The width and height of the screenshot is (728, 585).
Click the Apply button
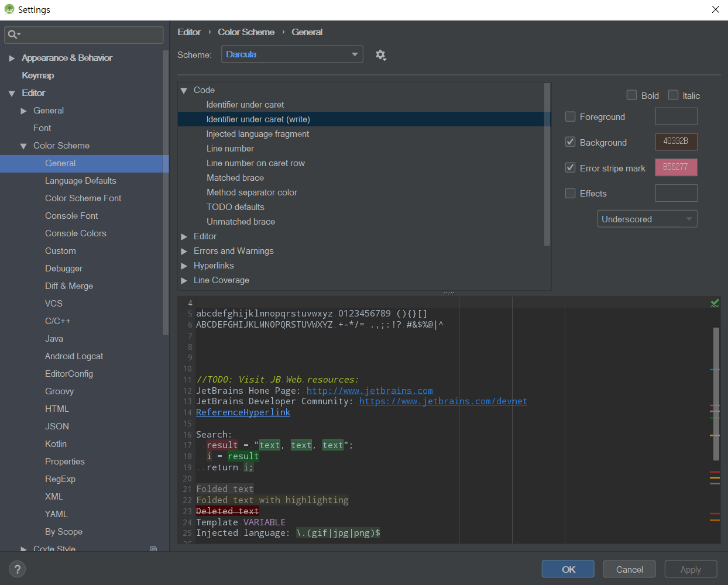[x=691, y=569]
